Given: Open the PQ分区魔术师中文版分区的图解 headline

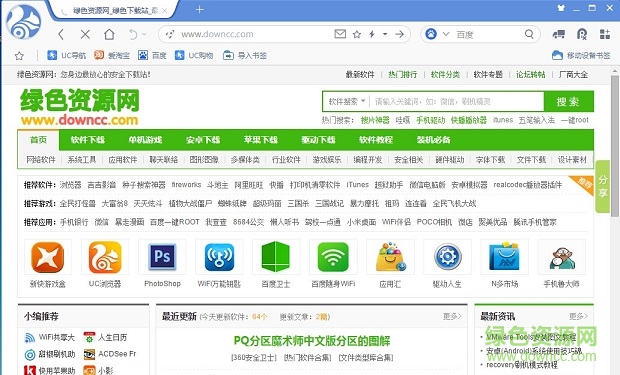Looking at the screenshot, I should pos(312,341).
